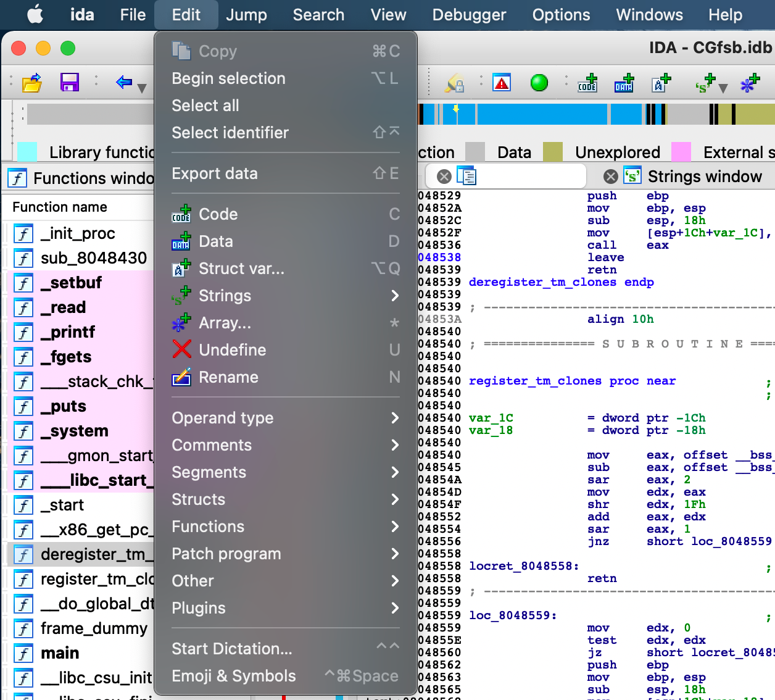Open the Help menu

pyautogui.click(x=725, y=15)
